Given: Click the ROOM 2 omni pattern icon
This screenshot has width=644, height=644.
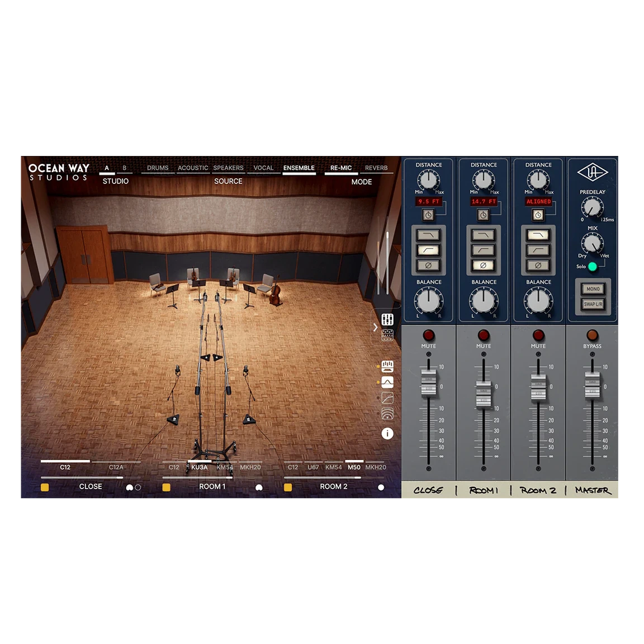Looking at the screenshot, I should [x=381, y=487].
